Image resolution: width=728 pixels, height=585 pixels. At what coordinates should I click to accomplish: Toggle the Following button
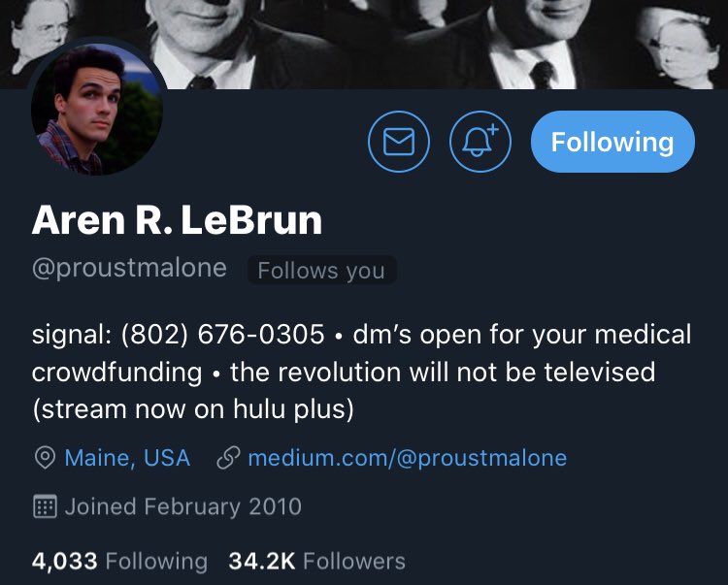tap(612, 142)
